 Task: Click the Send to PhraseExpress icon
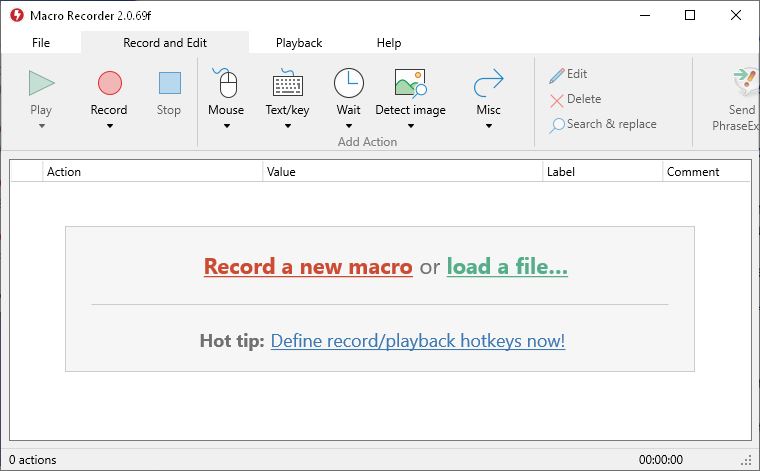click(745, 82)
